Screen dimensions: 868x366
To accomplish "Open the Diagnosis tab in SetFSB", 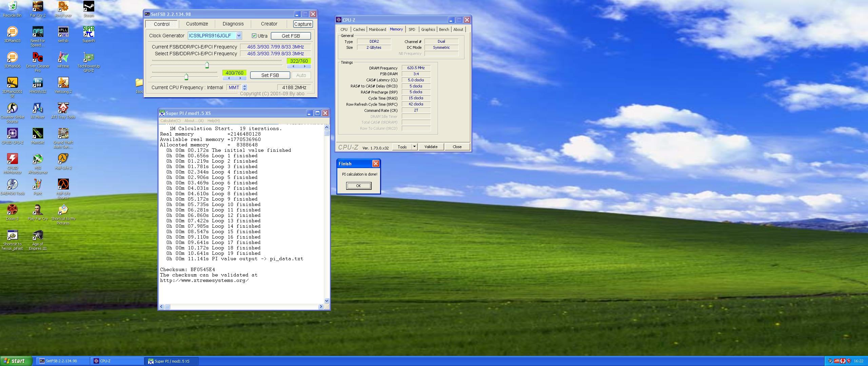I will pyautogui.click(x=233, y=24).
